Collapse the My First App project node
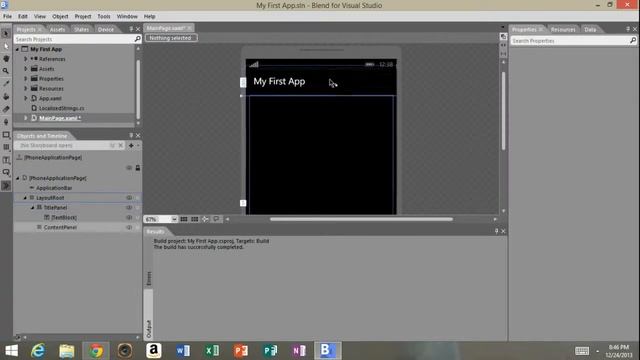Screen dimensions: 640x360 [18, 49]
